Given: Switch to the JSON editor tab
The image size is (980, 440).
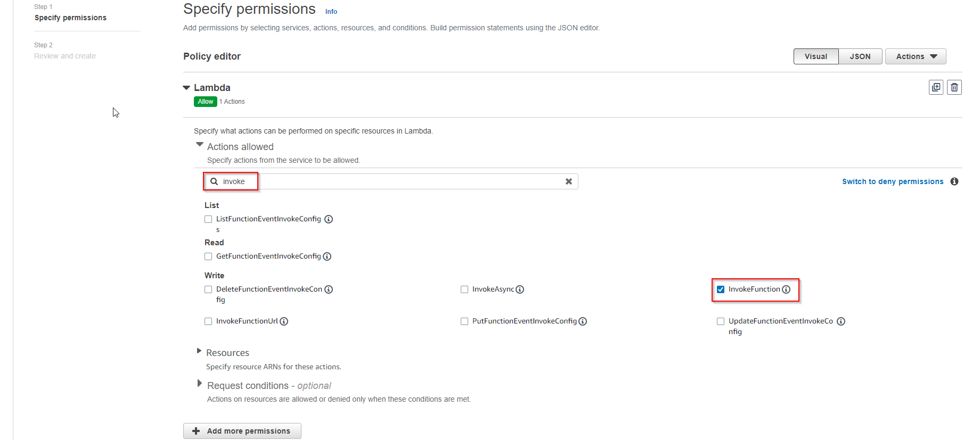Looking at the screenshot, I should click(x=860, y=56).
